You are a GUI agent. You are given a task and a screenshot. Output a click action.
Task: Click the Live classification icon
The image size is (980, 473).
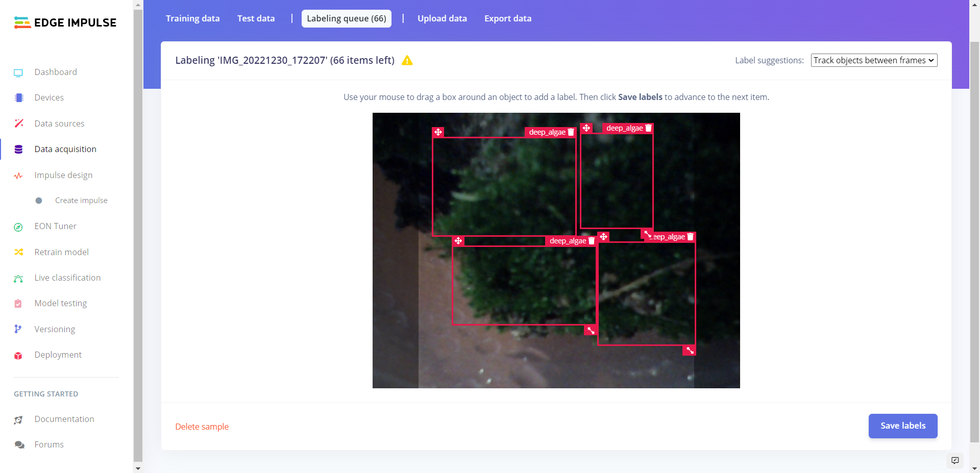click(18, 278)
